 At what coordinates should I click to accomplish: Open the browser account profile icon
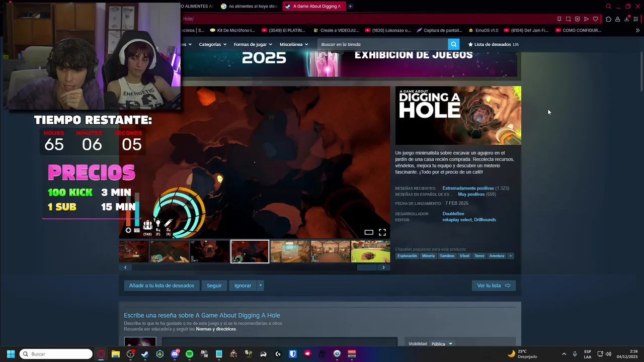[617, 19]
